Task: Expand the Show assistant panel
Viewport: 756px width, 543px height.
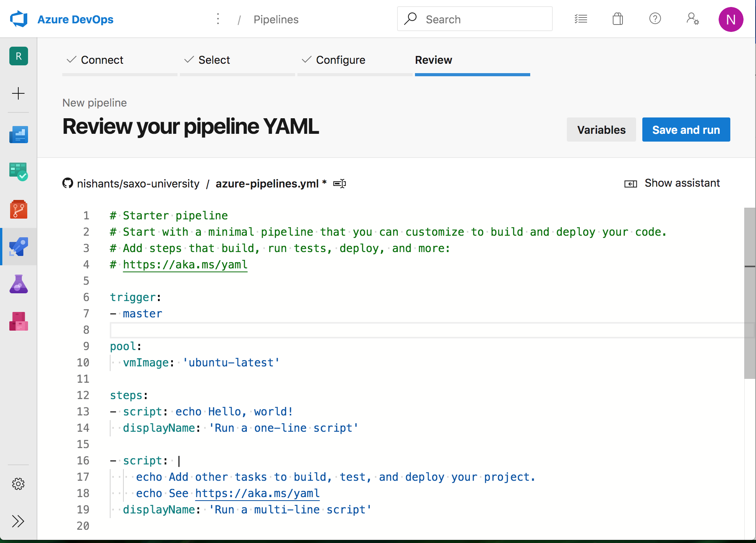Action: point(672,183)
